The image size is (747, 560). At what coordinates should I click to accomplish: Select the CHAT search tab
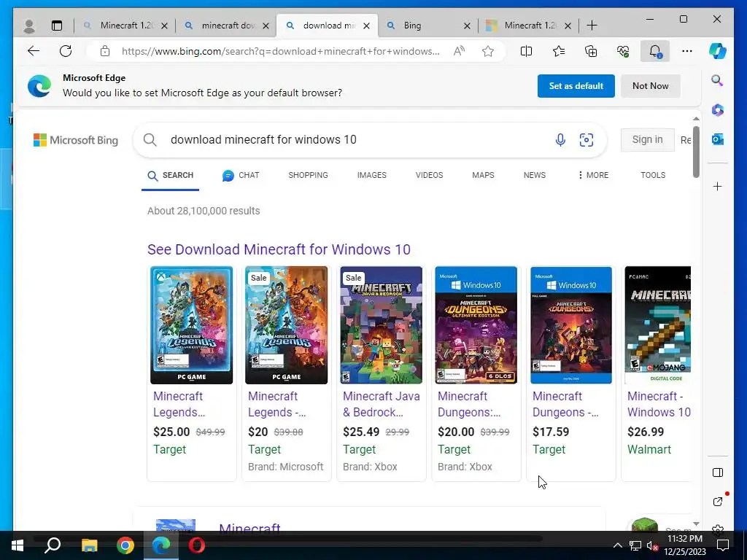pyautogui.click(x=241, y=175)
